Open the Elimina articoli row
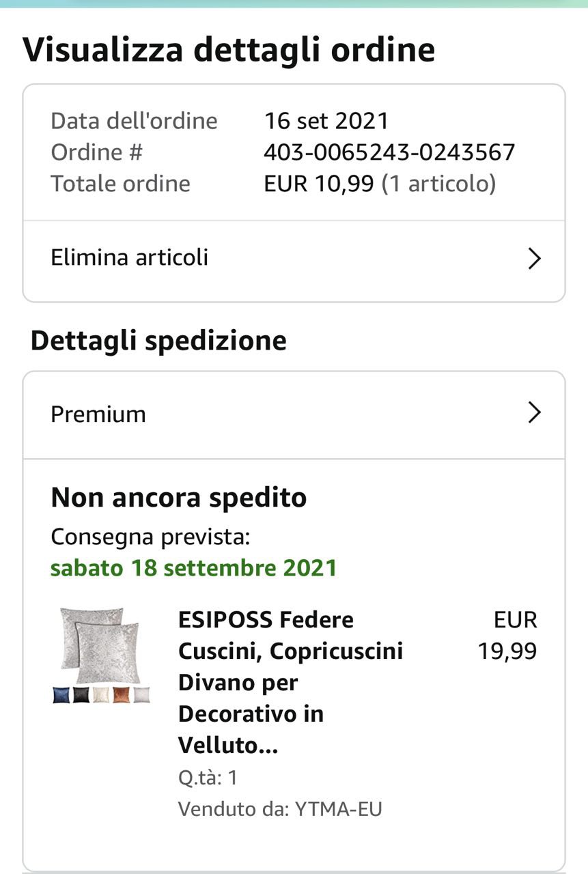The image size is (588, 874). [x=130, y=258]
